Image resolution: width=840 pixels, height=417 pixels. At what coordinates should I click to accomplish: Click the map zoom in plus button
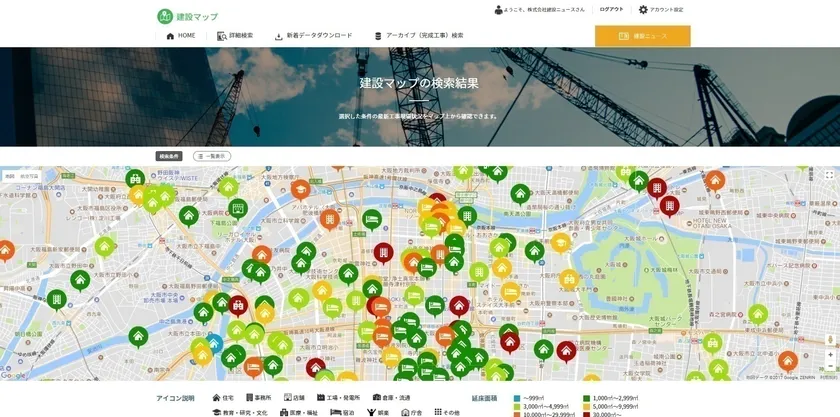point(829,354)
